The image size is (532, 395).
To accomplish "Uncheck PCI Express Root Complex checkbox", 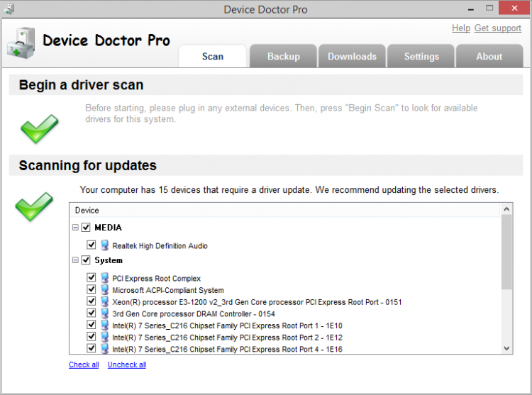I will click(91, 277).
